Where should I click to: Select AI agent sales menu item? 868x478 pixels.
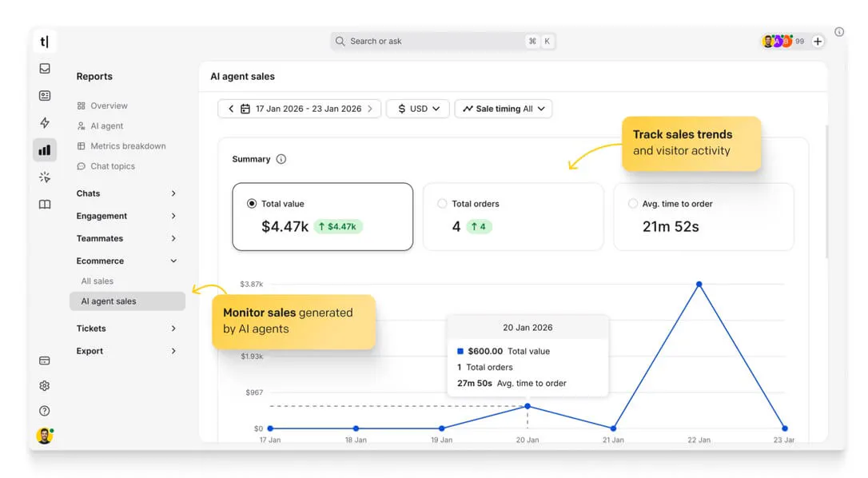pyautogui.click(x=127, y=301)
